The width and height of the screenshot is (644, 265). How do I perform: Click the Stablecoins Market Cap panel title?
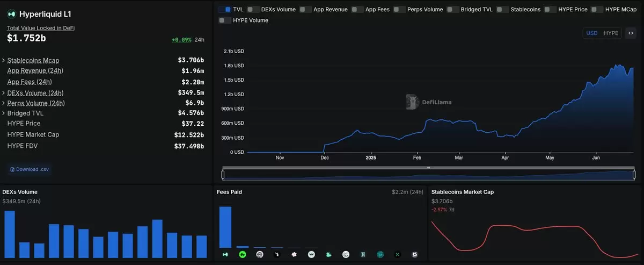(x=463, y=192)
